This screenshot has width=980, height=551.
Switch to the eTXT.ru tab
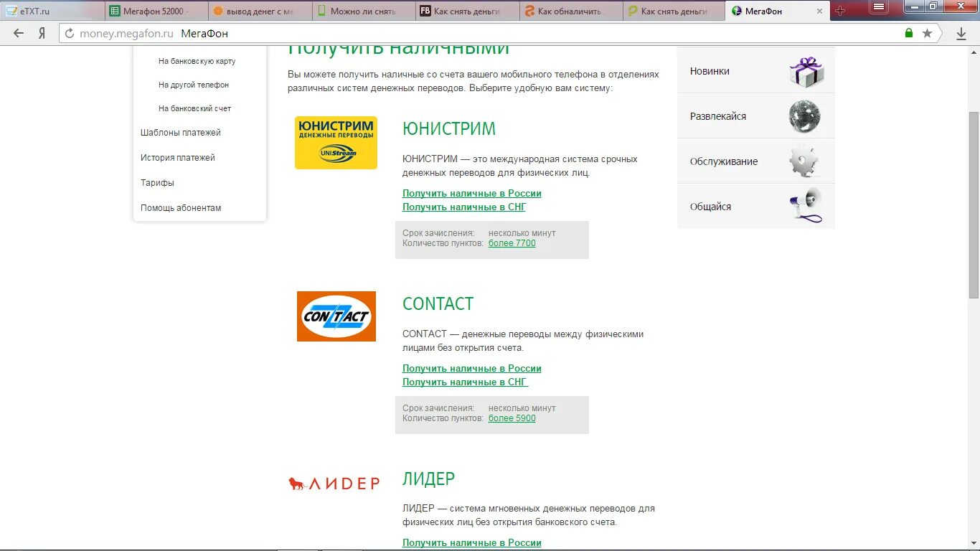(x=52, y=11)
